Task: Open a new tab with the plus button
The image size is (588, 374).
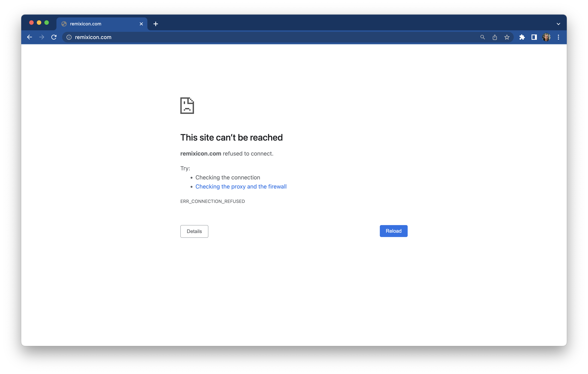Action: (x=156, y=24)
